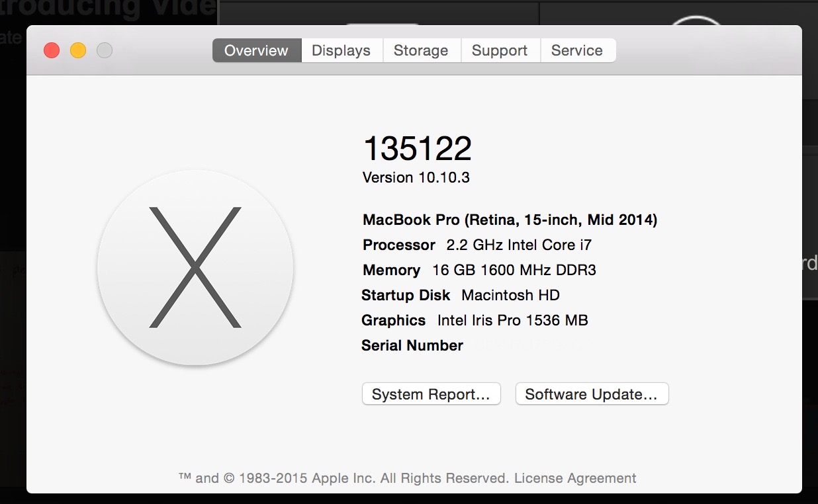The width and height of the screenshot is (818, 504).
Task: Click the Graphics label
Action: pos(394,321)
